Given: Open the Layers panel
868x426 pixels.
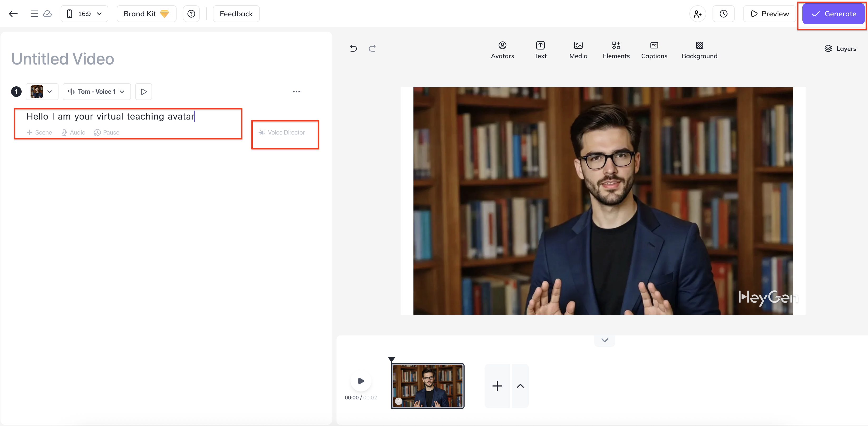Looking at the screenshot, I should (x=840, y=48).
